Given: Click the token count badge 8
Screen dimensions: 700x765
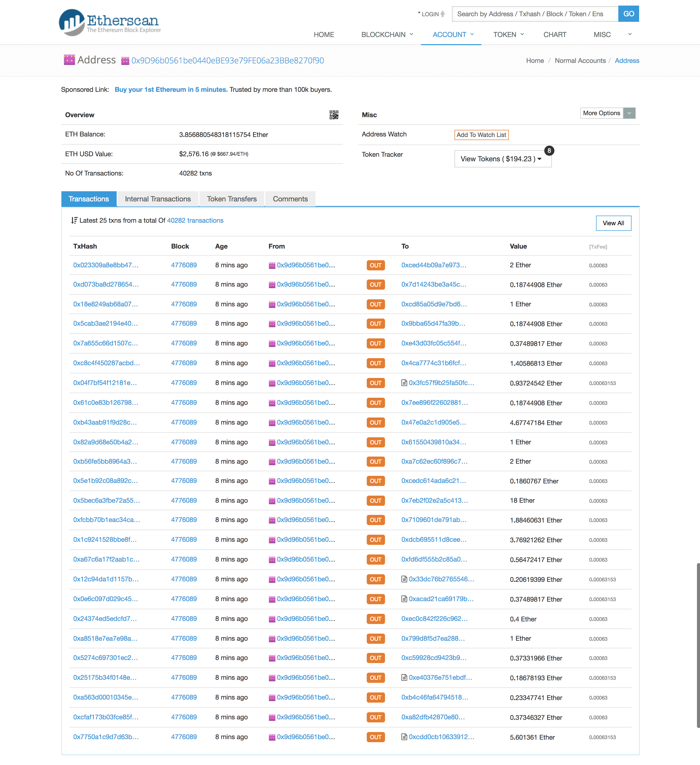Looking at the screenshot, I should point(549,151).
